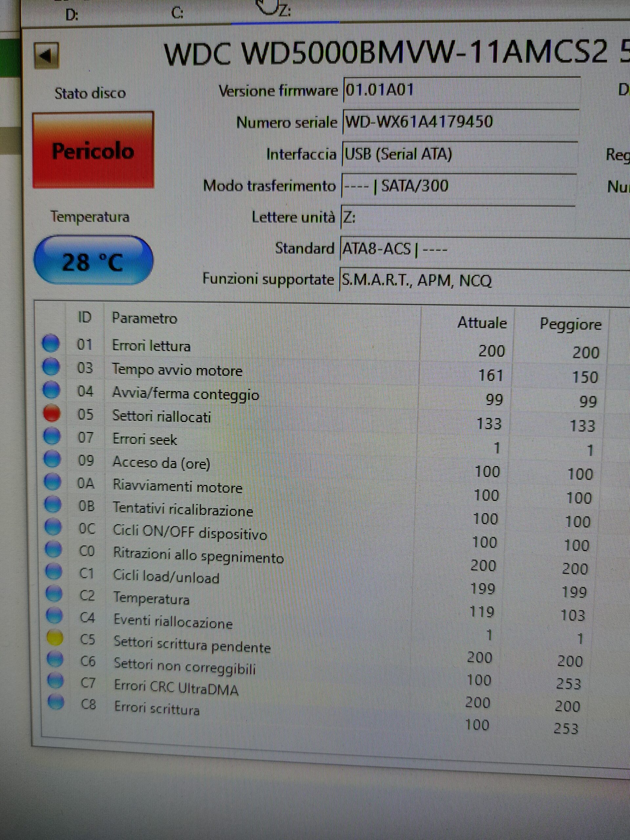Click the status dot for Ritrazioni allo spegnimento

[53, 549]
